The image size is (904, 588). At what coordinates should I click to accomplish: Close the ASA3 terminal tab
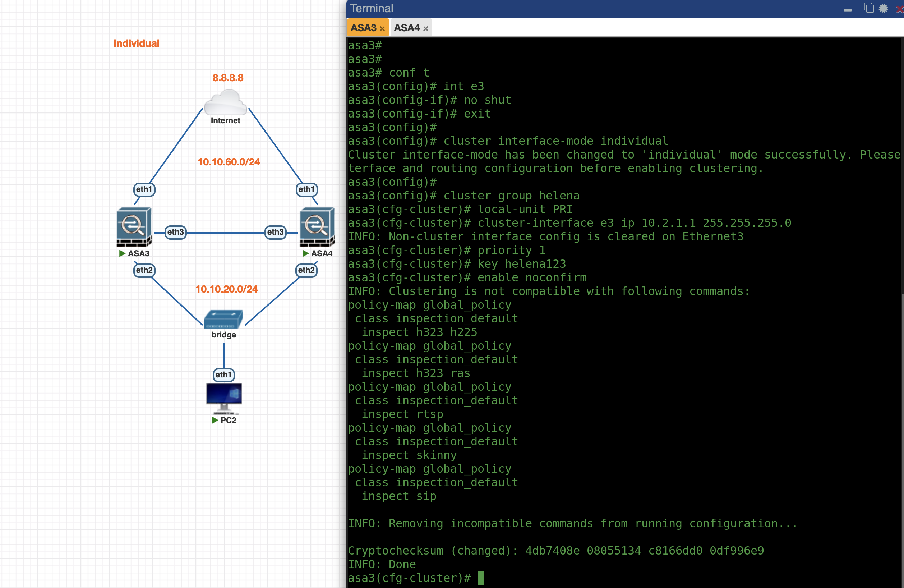coord(382,28)
